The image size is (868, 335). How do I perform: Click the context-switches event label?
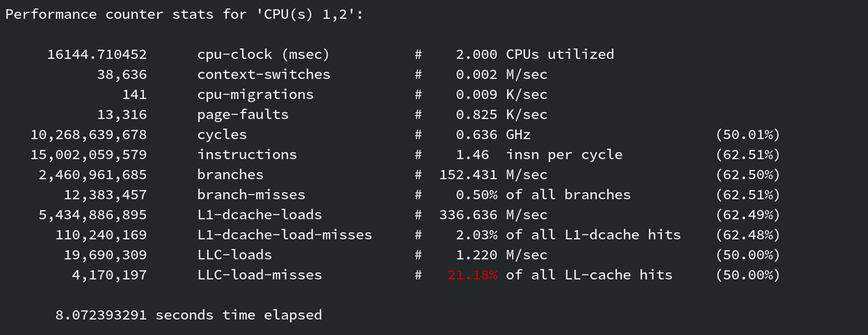pos(263,75)
